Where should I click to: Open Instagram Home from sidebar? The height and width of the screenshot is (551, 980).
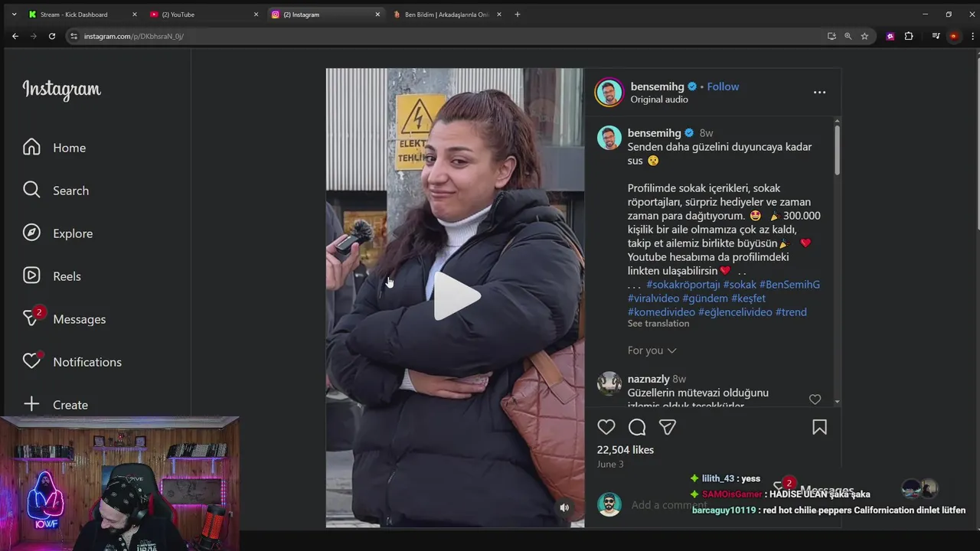click(54, 148)
